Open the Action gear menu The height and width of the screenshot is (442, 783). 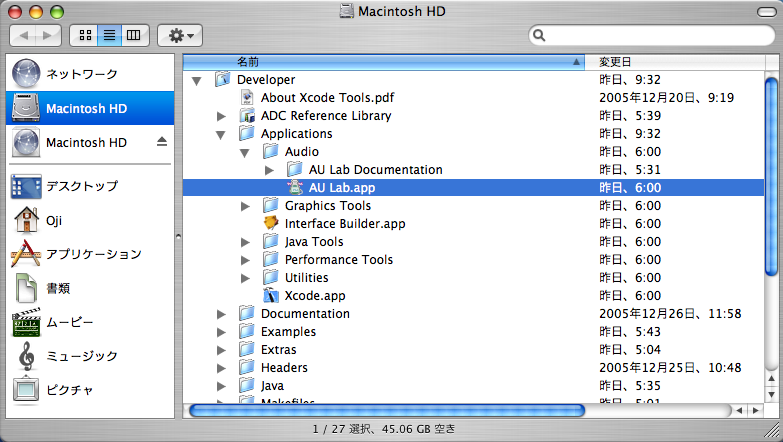coord(180,35)
